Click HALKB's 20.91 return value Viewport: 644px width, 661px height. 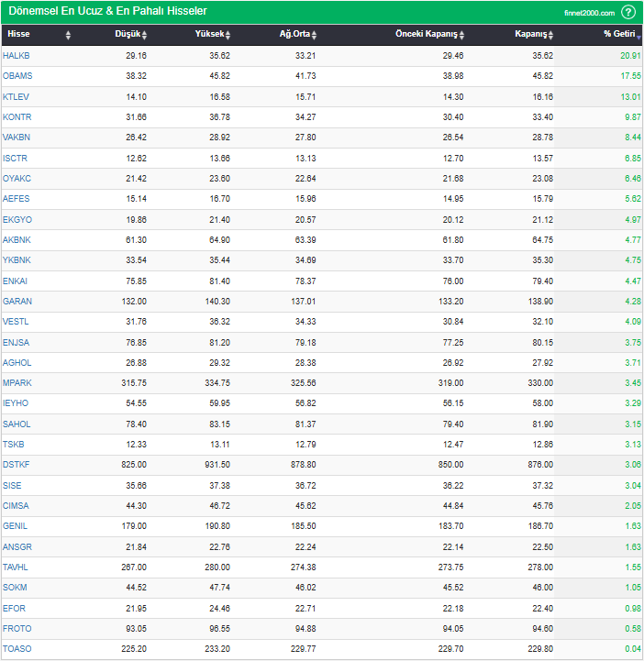click(x=629, y=55)
